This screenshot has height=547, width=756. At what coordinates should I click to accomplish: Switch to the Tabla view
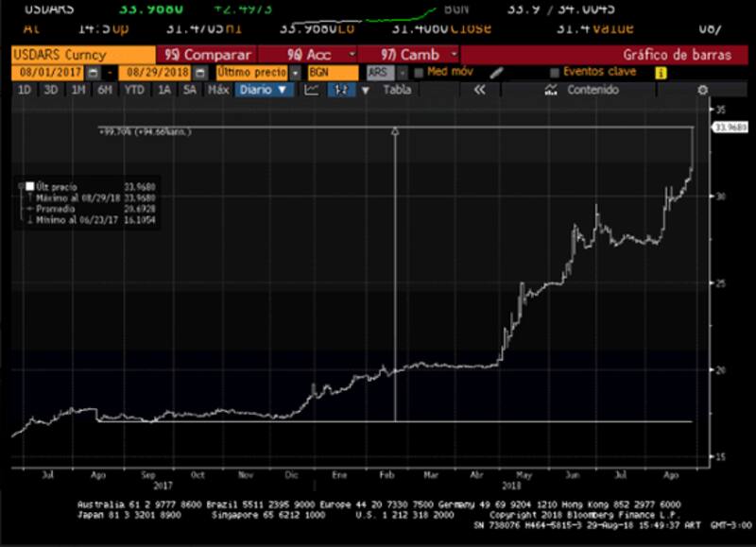[x=397, y=90]
